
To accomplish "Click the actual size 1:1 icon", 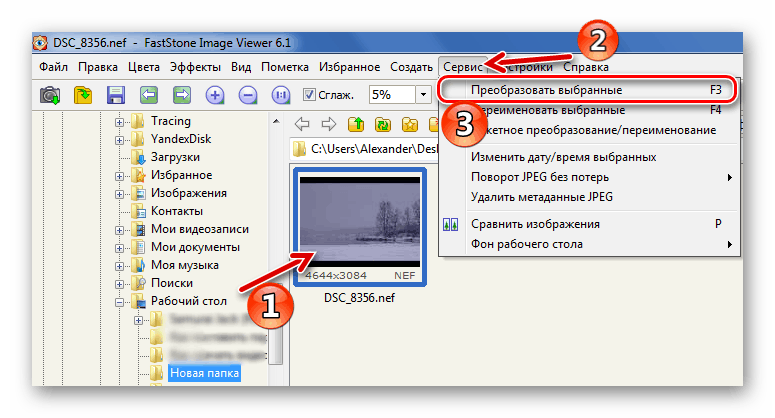I will 281,95.
